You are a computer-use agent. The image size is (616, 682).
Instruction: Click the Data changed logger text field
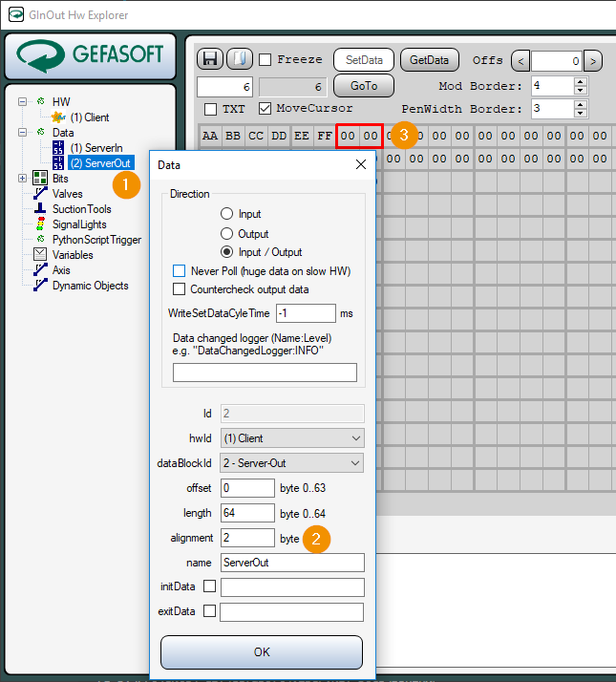[265, 373]
